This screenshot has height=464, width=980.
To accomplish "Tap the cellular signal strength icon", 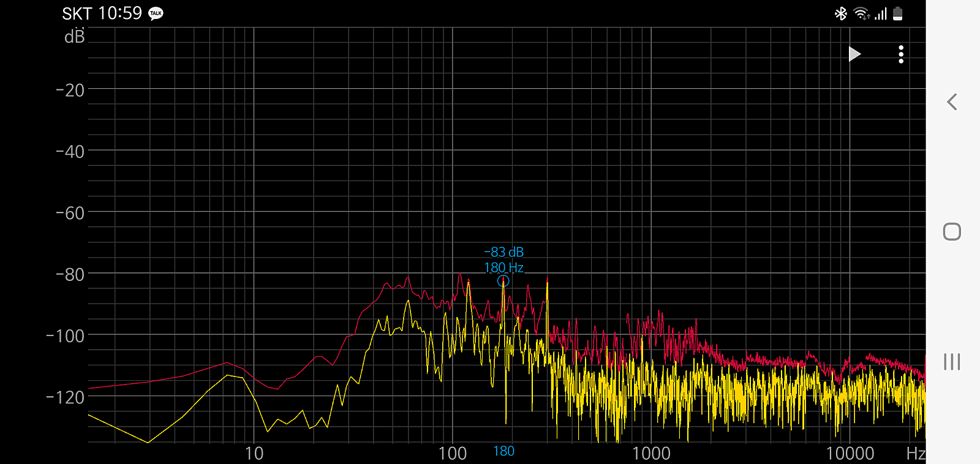I will tap(881, 13).
